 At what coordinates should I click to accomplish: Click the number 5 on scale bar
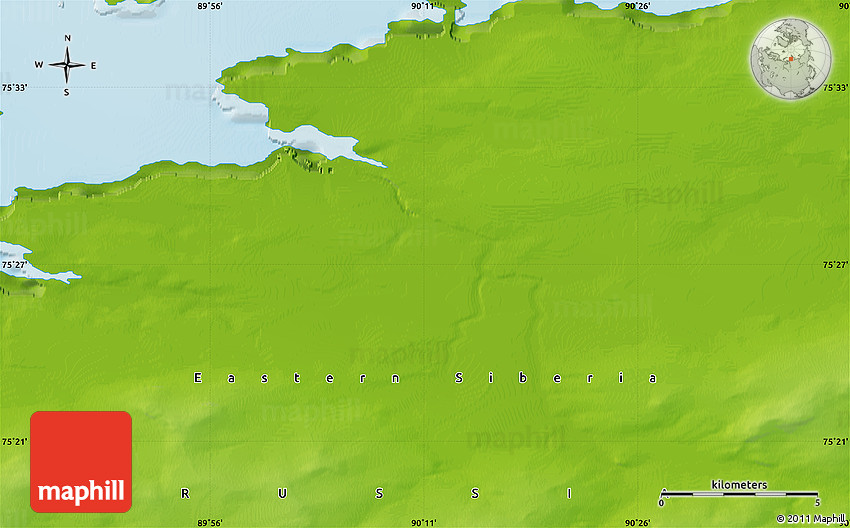coord(817,502)
